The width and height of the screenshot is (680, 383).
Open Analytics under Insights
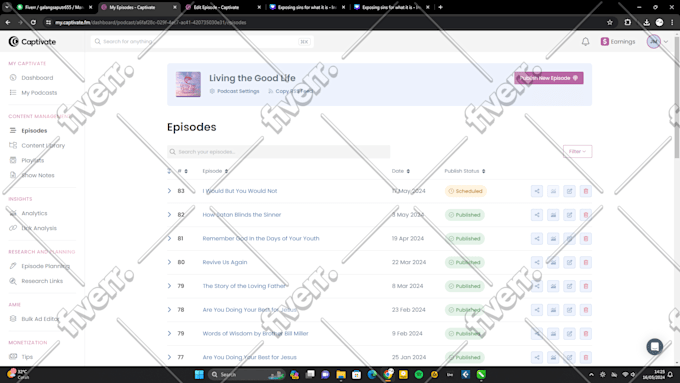34,213
